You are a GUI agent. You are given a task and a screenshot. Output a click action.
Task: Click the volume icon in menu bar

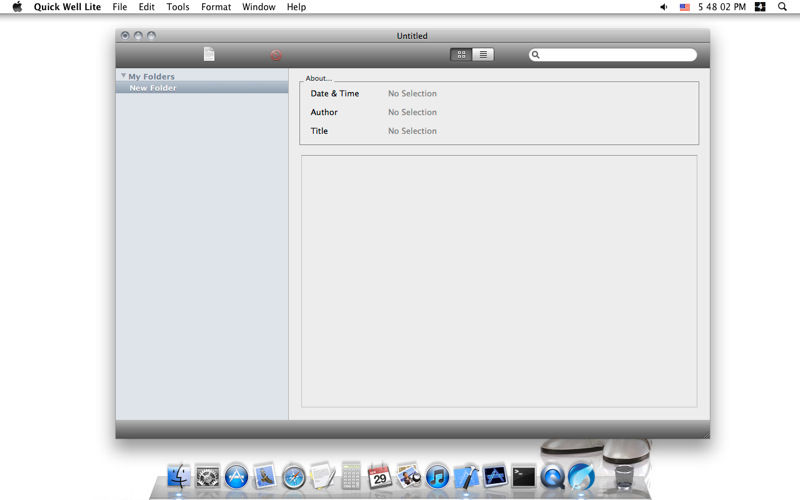[x=664, y=7]
